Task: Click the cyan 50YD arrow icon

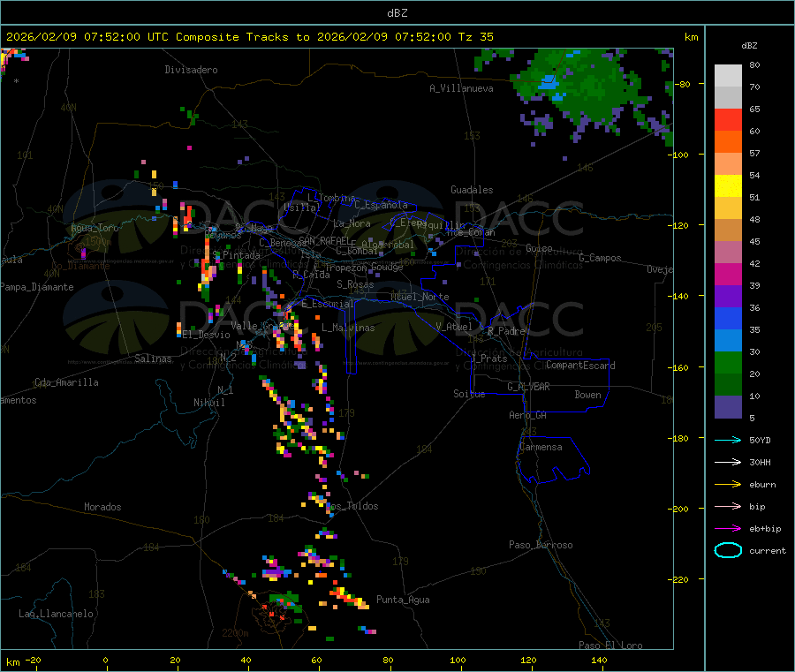Action: 728,440
